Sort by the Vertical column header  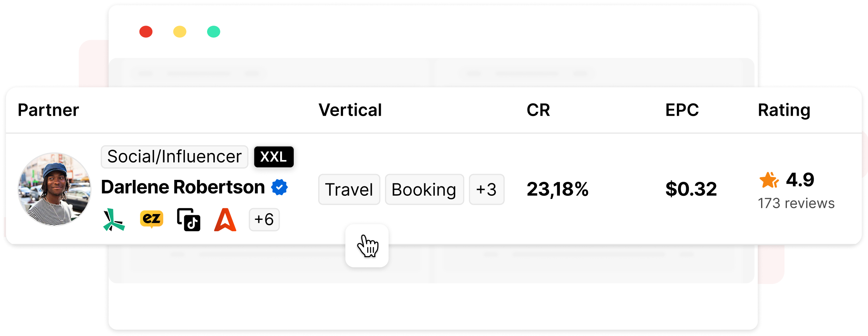click(x=350, y=110)
